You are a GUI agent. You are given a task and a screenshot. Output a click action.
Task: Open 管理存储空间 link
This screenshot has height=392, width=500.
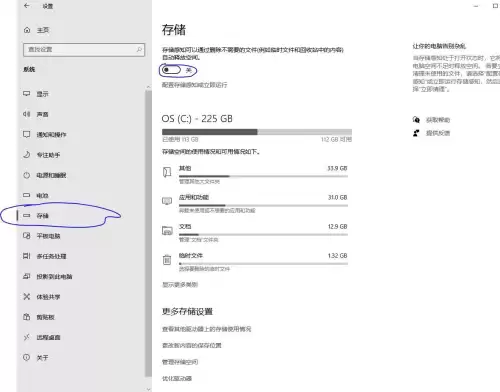click(180, 362)
